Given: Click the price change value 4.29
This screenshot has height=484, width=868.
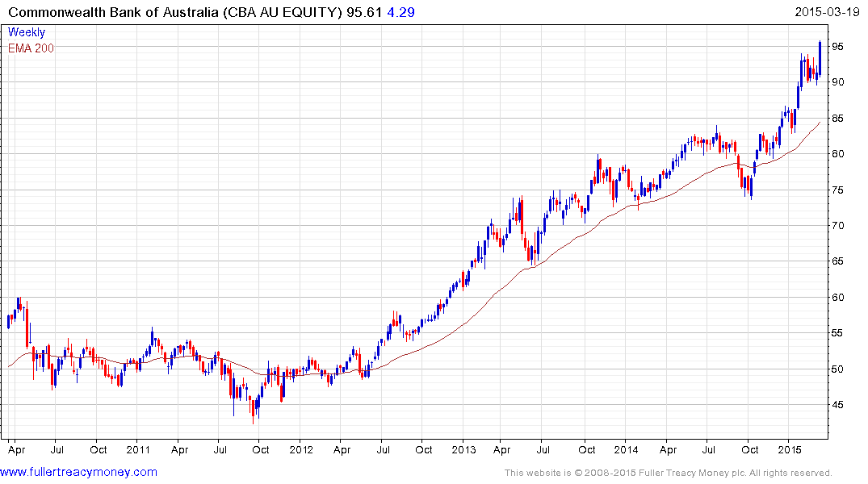Looking at the screenshot, I should [x=400, y=12].
